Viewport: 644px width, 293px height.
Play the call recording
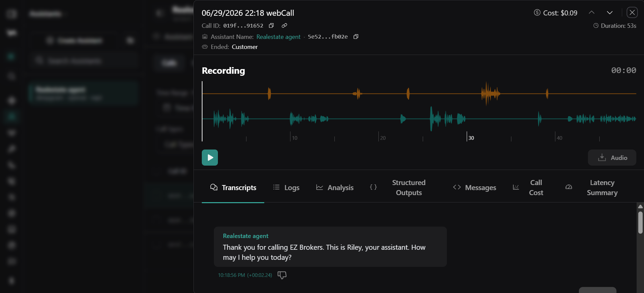click(210, 158)
